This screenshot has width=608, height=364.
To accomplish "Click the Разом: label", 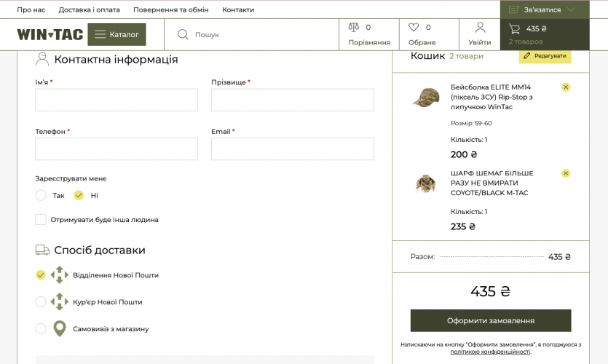I will coord(422,257).
